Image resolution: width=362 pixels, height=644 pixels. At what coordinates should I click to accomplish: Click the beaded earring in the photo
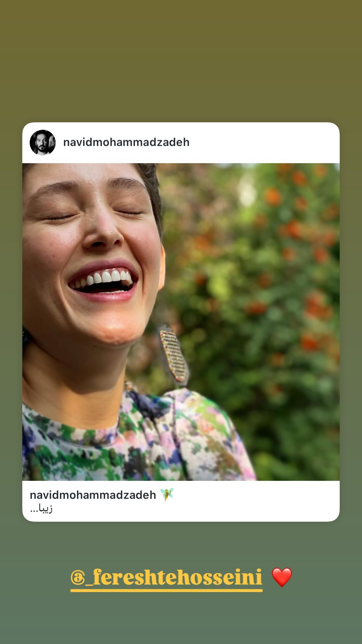(x=174, y=356)
